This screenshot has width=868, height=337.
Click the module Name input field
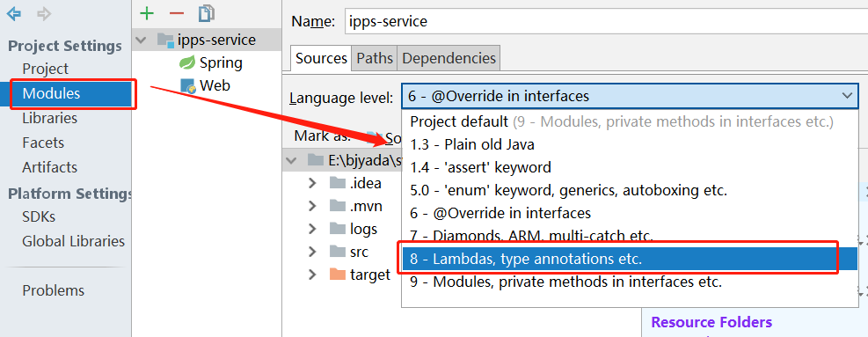[x=606, y=22]
